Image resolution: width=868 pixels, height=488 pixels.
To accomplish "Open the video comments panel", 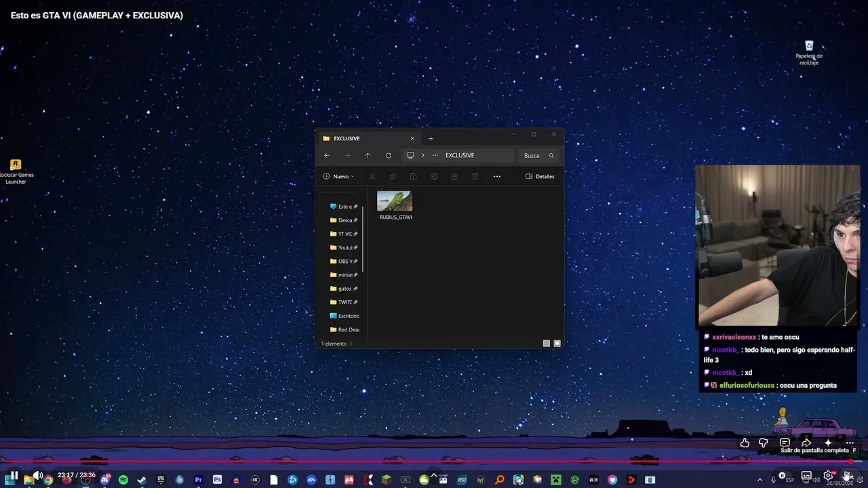I will pos(785,443).
